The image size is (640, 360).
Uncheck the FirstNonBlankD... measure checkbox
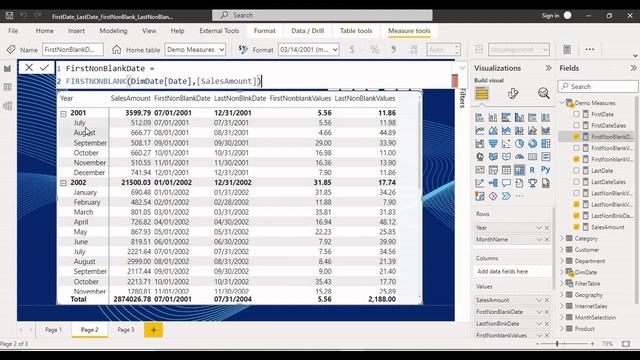576,137
